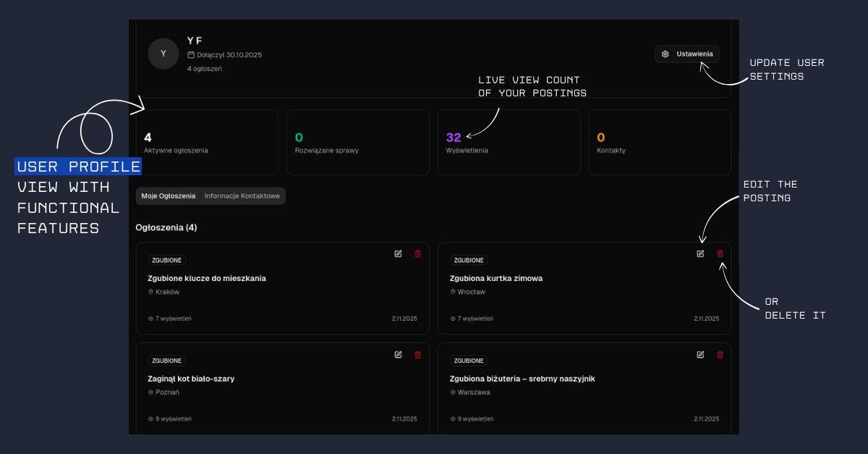Open editor for the 'srebrny naszyjnik' posting
This screenshot has width=868, height=454.
click(x=700, y=354)
